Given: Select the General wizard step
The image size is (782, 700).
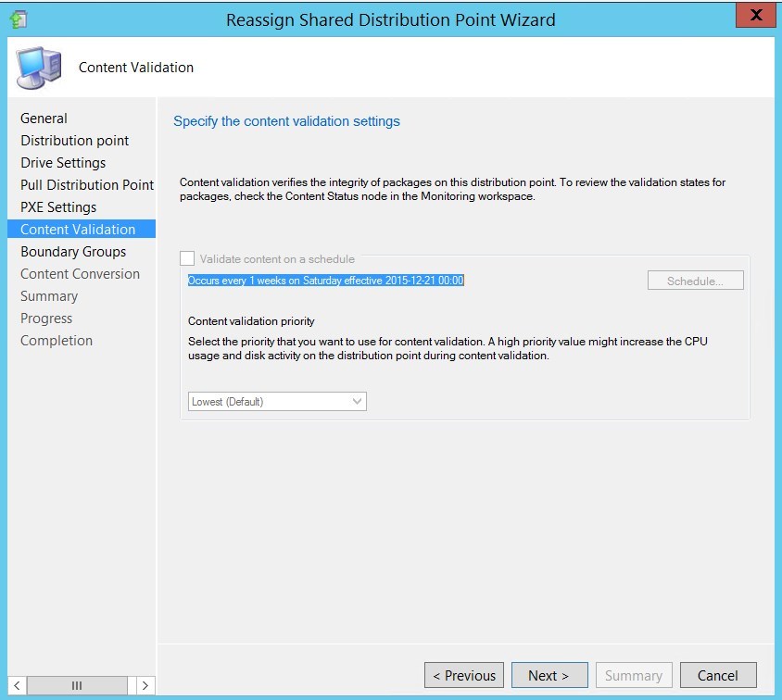Looking at the screenshot, I should (43, 119).
